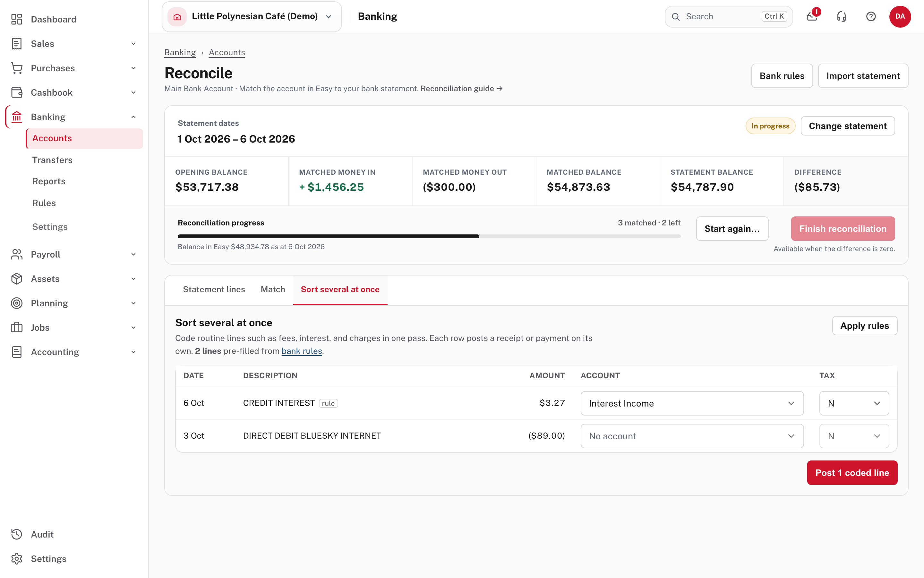Click Change statement button
This screenshot has height=578, width=924.
(x=847, y=126)
